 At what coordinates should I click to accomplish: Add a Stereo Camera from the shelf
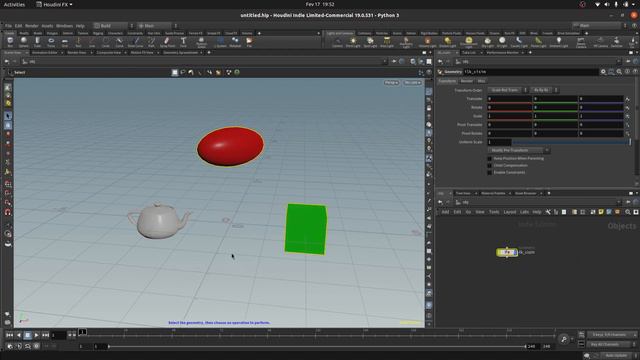point(581,42)
